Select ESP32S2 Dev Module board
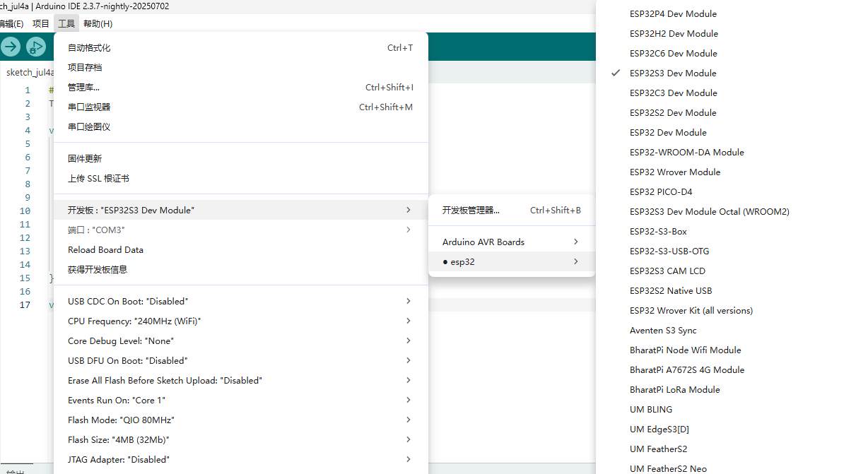868x474 pixels. (732, 113)
